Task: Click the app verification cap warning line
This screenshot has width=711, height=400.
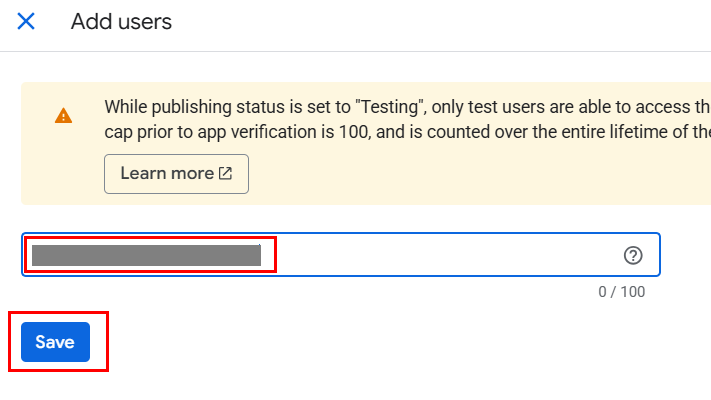Action: pyautogui.click(x=407, y=132)
